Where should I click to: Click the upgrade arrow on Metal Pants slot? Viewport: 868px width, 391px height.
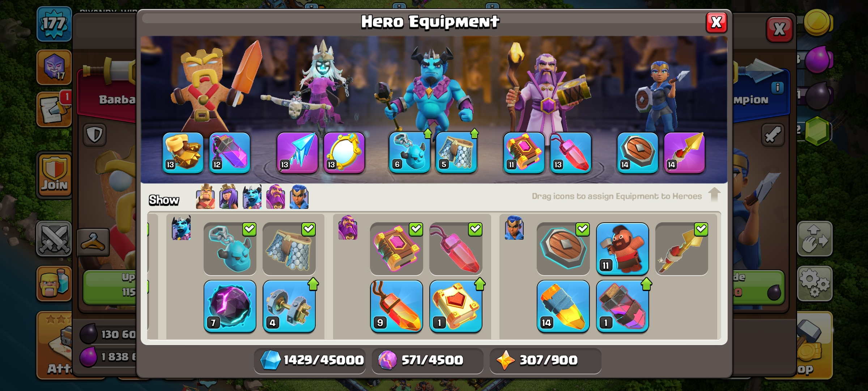click(475, 134)
